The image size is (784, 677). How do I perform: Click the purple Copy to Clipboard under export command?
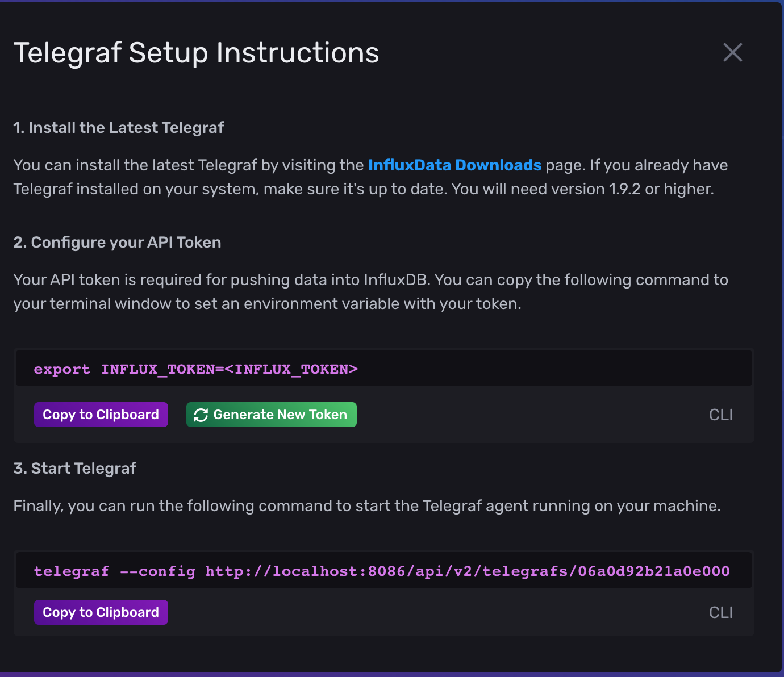tap(101, 415)
